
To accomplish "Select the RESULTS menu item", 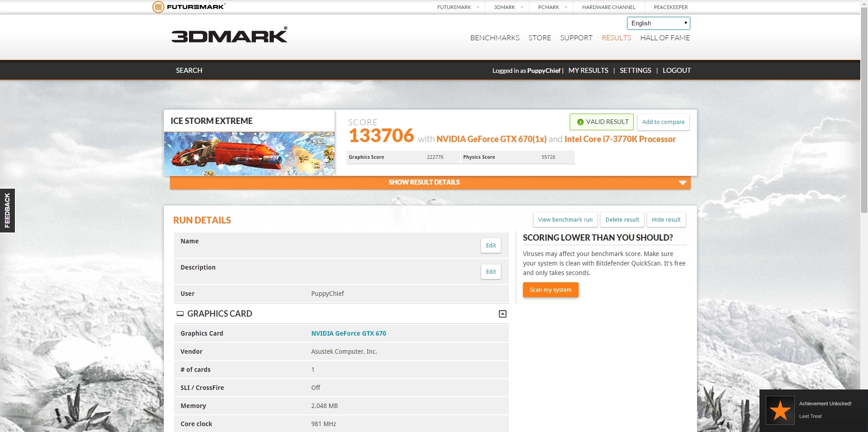I will [616, 38].
